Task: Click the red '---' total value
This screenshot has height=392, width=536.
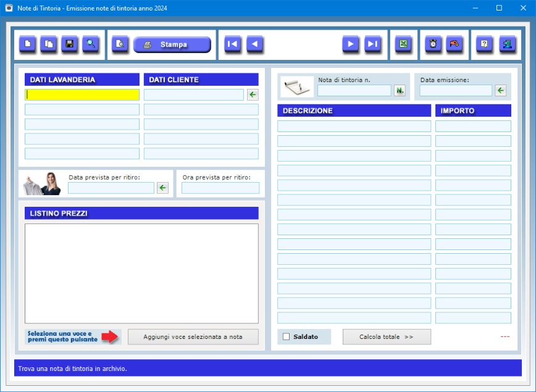Action: point(505,336)
